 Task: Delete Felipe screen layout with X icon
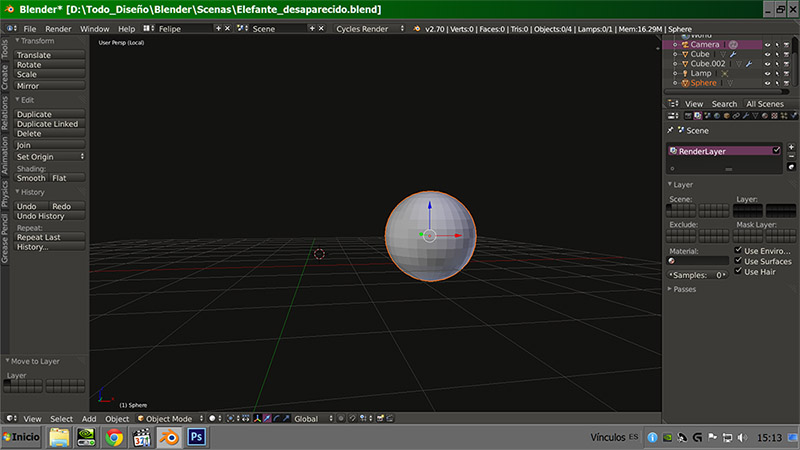click(x=228, y=29)
